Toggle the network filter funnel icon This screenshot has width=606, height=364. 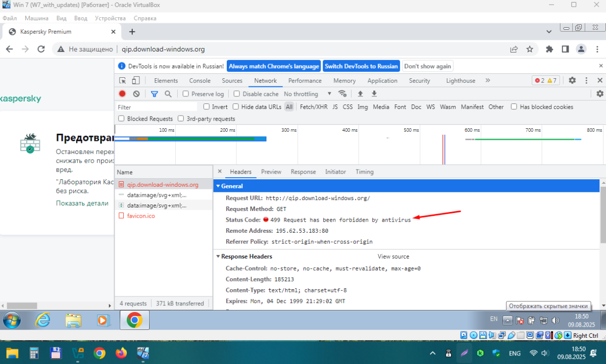point(155,94)
